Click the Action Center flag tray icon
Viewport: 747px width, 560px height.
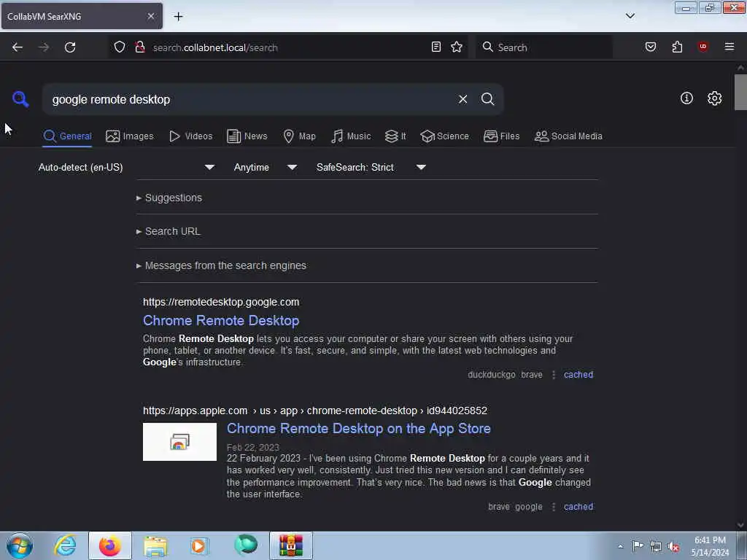pyautogui.click(x=638, y=546)
